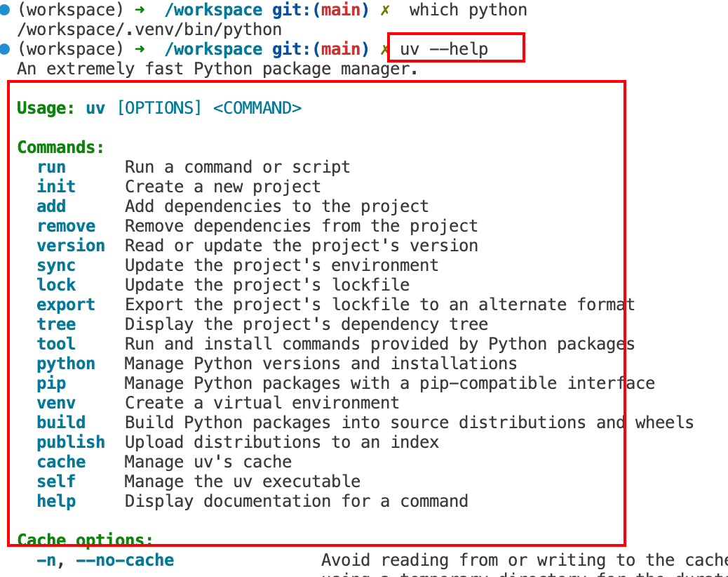Click the 'pip' command name
The width and height of the screenshot is (728, 577).
click(51, 384)
